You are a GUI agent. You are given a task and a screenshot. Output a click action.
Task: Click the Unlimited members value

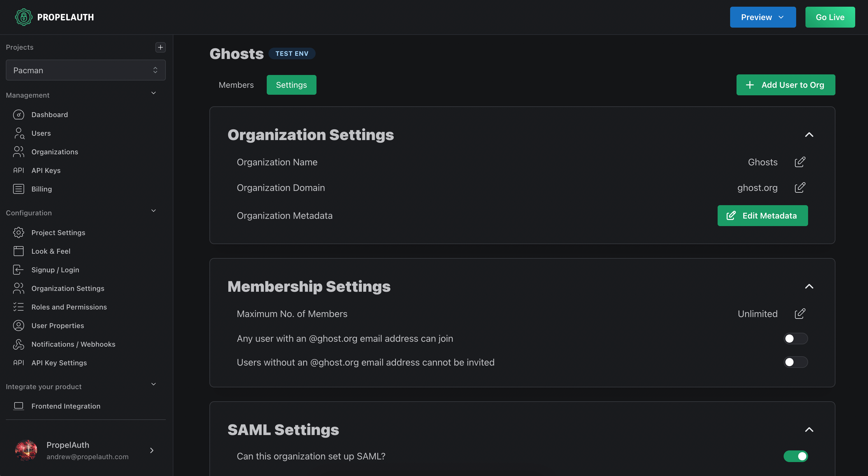(x=757, y=314)
